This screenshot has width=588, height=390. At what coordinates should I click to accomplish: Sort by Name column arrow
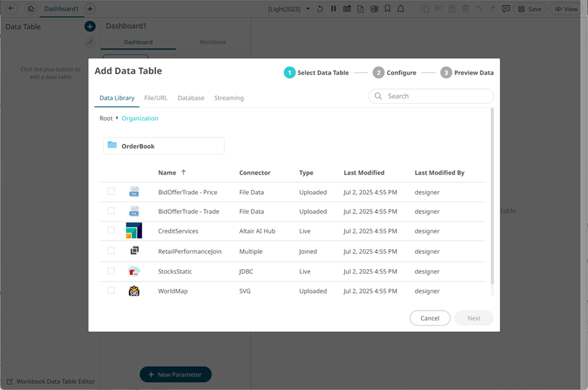(x=183, y=173)
